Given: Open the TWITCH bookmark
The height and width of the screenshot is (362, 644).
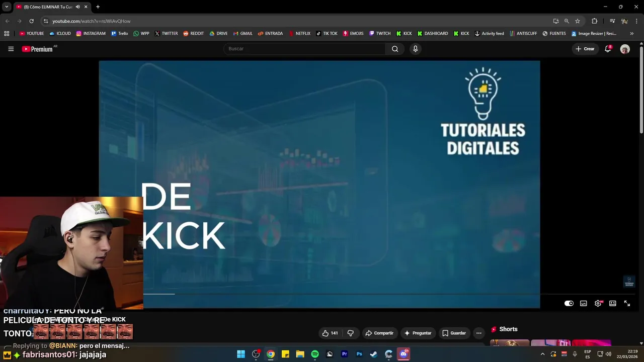Looking at the screenshot, I should [380, 34].
